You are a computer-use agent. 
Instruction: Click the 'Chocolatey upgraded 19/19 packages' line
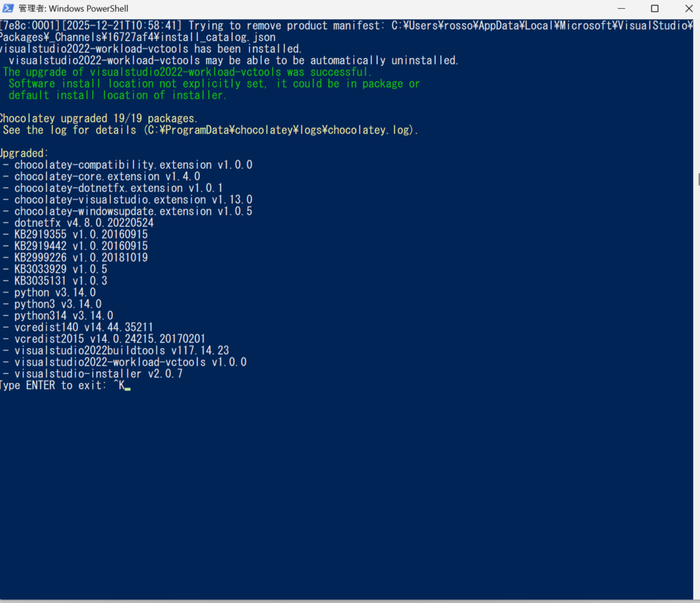[x=98, y=118]
